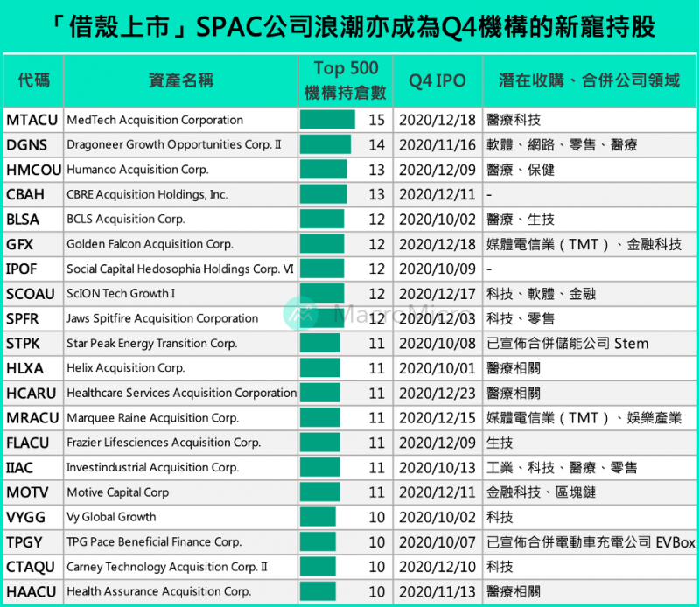Select the MRACU ticker cell

(x=32, y=418)
